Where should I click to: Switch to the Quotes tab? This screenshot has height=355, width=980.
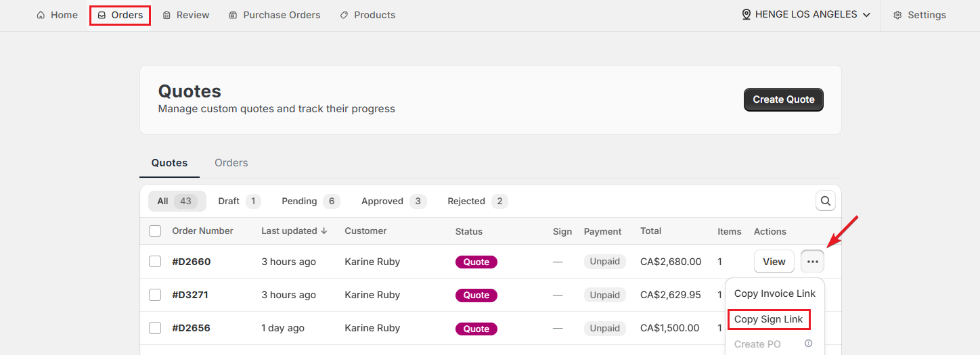pos(169,163)
